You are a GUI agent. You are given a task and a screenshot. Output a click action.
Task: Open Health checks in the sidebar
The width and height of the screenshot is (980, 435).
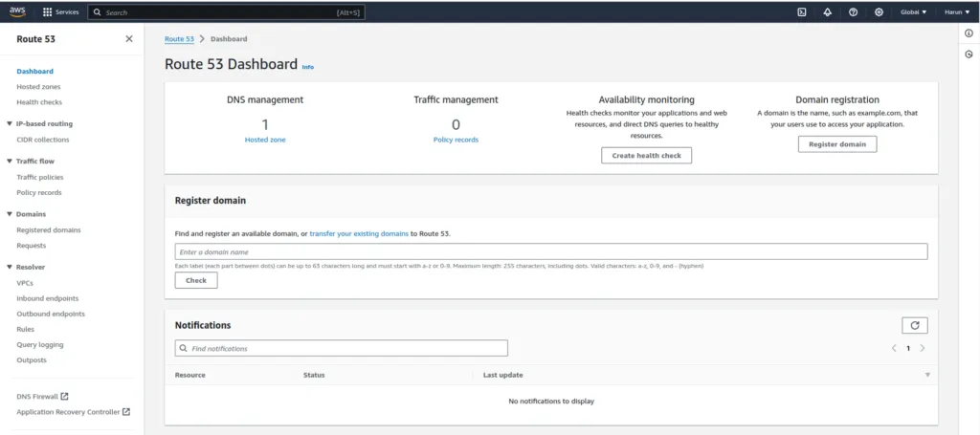(39, 101)
